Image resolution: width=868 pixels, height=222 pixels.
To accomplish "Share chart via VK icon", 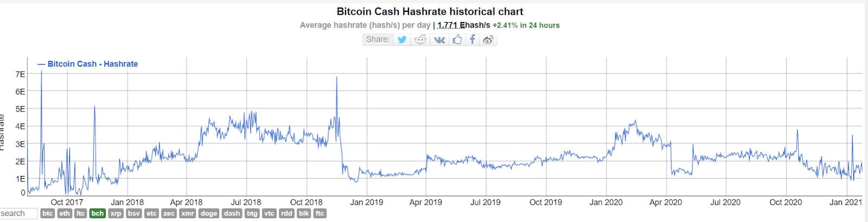I will (x=439, y=40).
